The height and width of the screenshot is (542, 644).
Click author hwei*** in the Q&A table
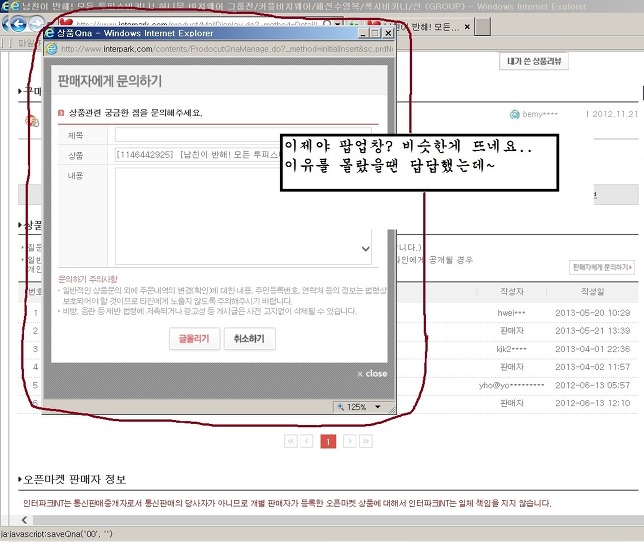coord(511,313)
